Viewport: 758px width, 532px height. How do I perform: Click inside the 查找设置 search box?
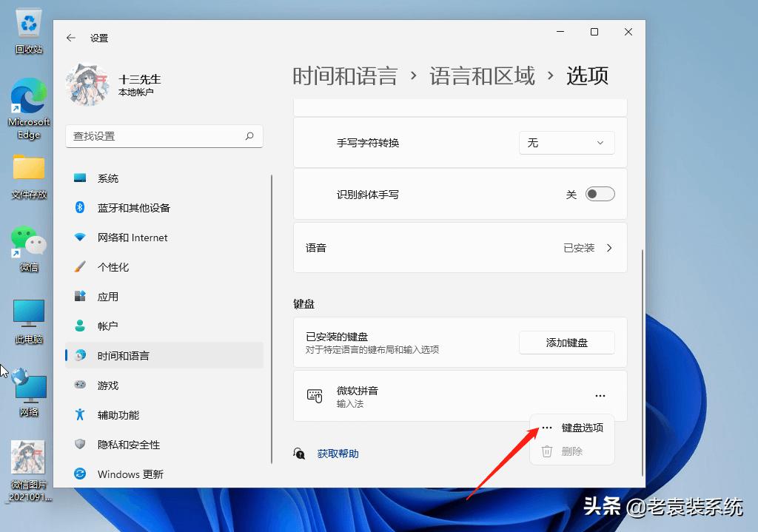pyautogui.click(x=163, y=136)
